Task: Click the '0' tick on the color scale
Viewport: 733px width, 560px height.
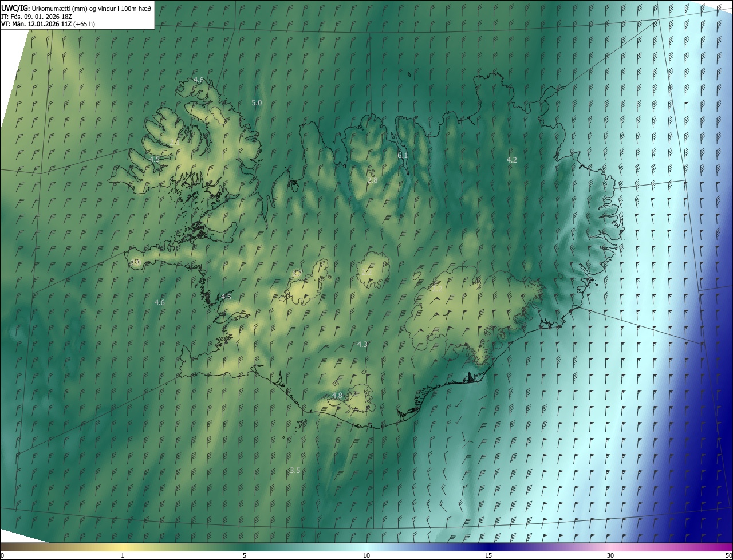Action: coord(2,555)
